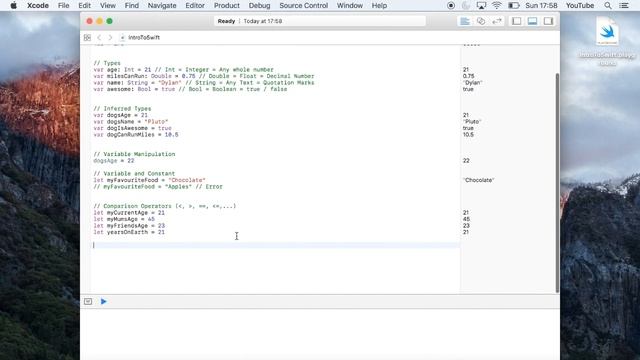The image size is (640, 360).
Task: Click the '// Comparison Operators' comment
Action: 164,206
